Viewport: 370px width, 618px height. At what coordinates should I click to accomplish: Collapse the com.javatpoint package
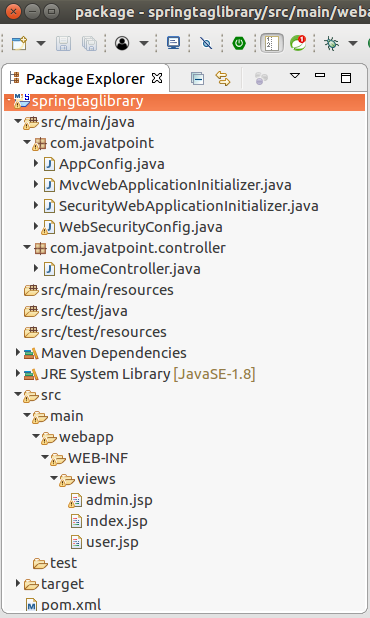point(27,142)
